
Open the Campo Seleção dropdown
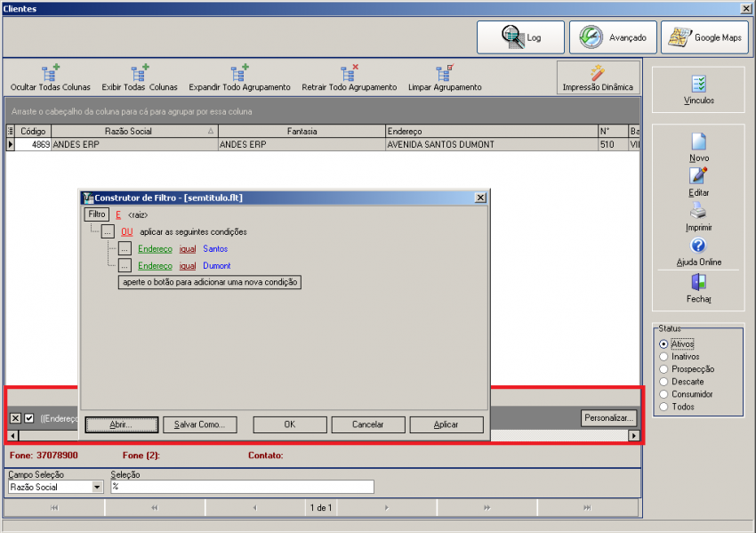[x=98, y=488]
